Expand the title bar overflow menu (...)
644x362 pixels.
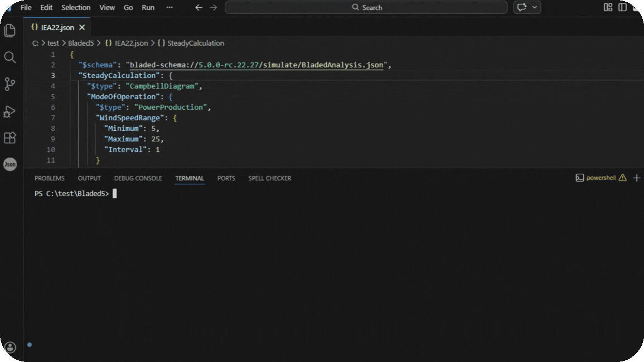pyautogui.click(x=170, y=7)
